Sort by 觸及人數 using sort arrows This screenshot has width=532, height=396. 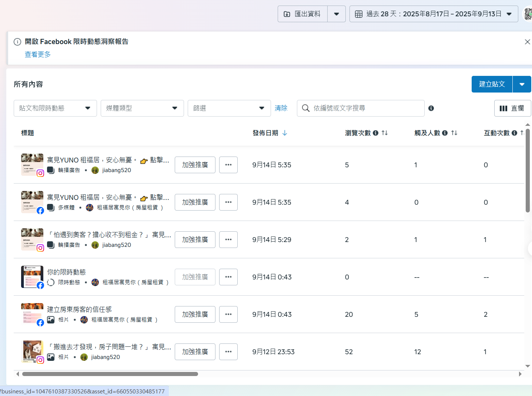tap(454, 133)
